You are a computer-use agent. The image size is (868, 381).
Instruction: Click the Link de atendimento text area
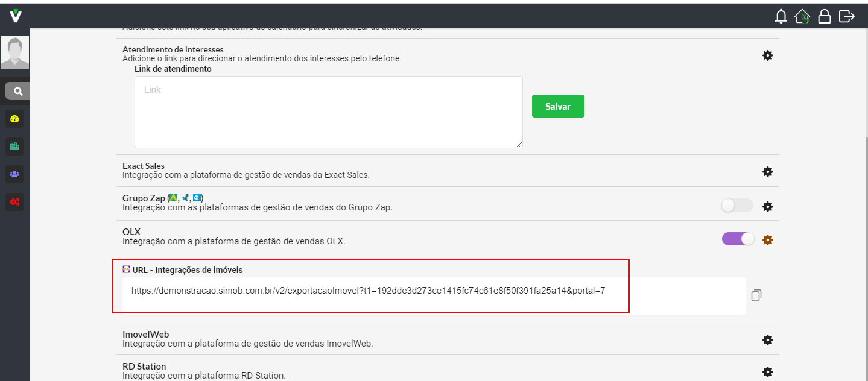328,112
